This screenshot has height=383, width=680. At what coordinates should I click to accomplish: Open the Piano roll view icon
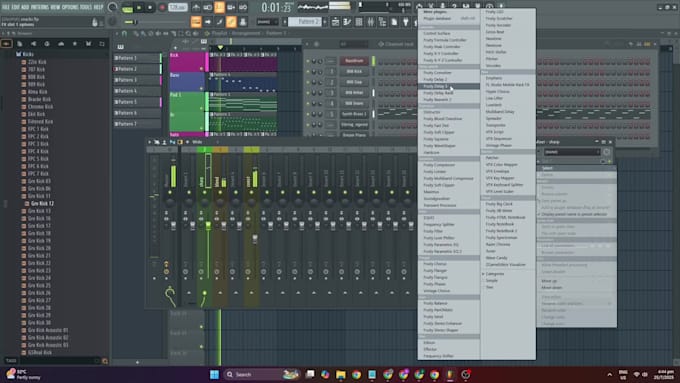pyautogui.click(x=347, y=22)
